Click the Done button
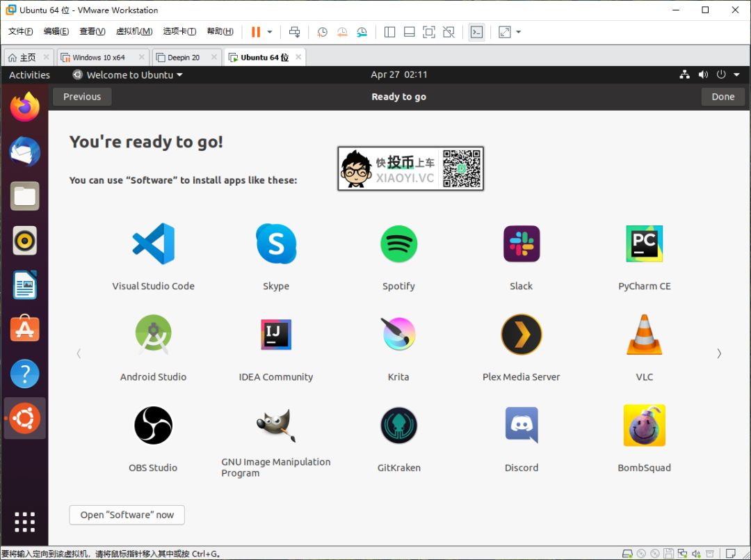This screenshot has height=560, width=751. click(722, 97)
